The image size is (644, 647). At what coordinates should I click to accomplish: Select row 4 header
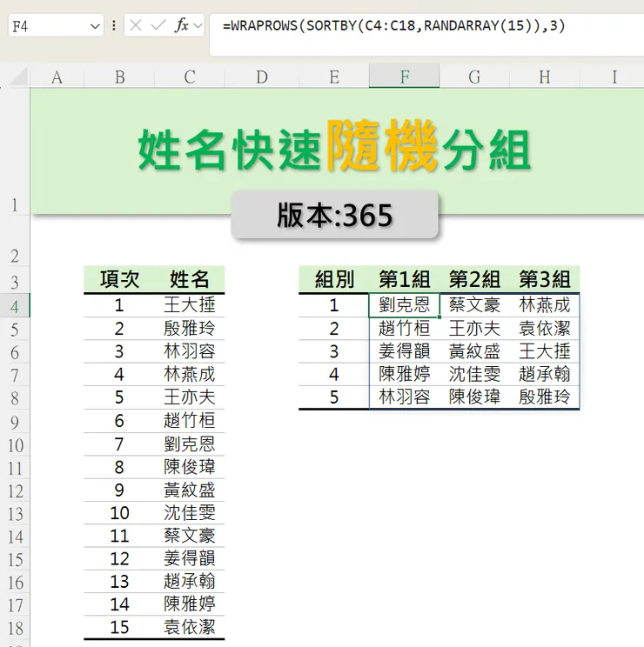15,305
